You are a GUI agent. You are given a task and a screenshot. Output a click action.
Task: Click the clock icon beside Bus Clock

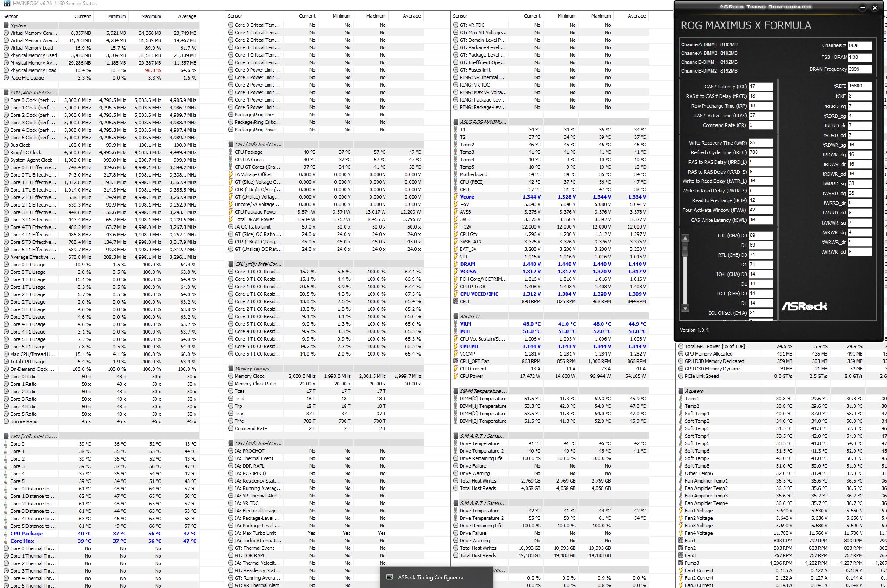[6, 145]
